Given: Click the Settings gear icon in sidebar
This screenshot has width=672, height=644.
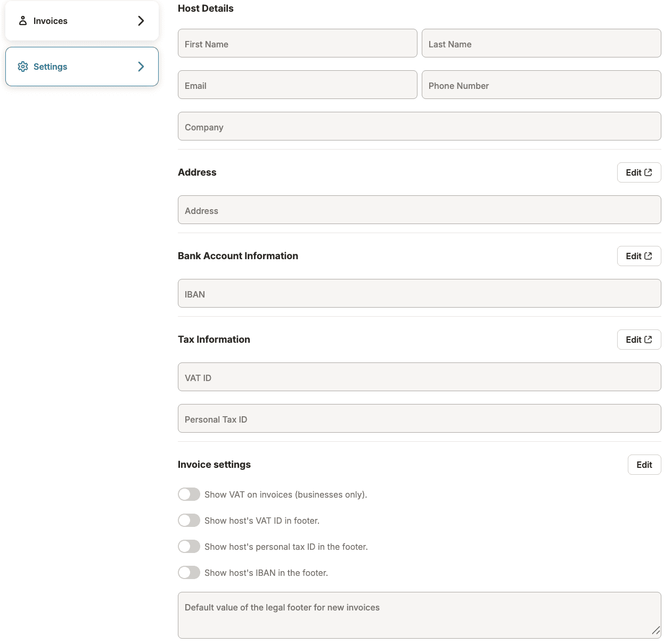Looking at the screenshot, I should click(23, 67).
